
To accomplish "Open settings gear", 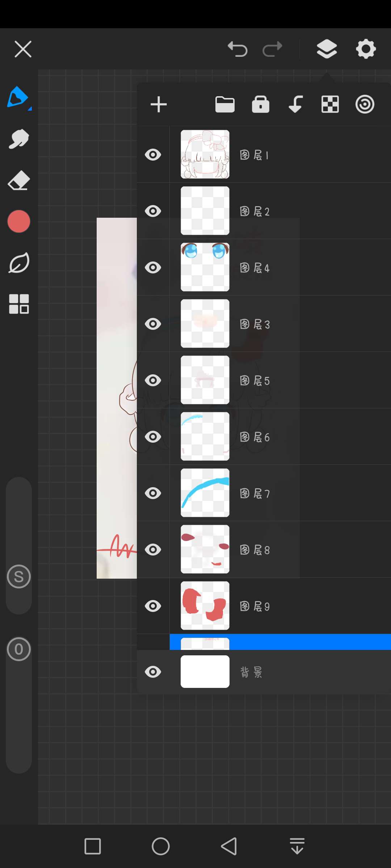I will tap(366, 49).
